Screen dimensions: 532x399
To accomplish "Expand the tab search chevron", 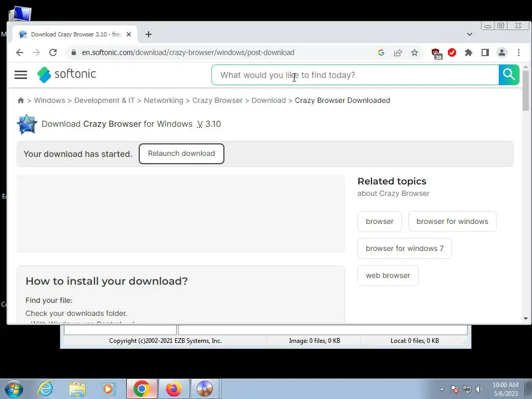I will 470,34.
